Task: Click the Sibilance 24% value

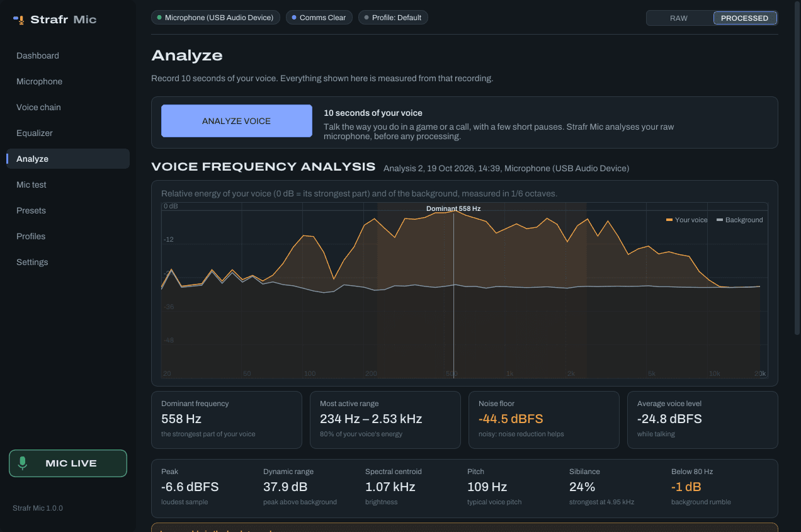Action: tap(582, 487)
